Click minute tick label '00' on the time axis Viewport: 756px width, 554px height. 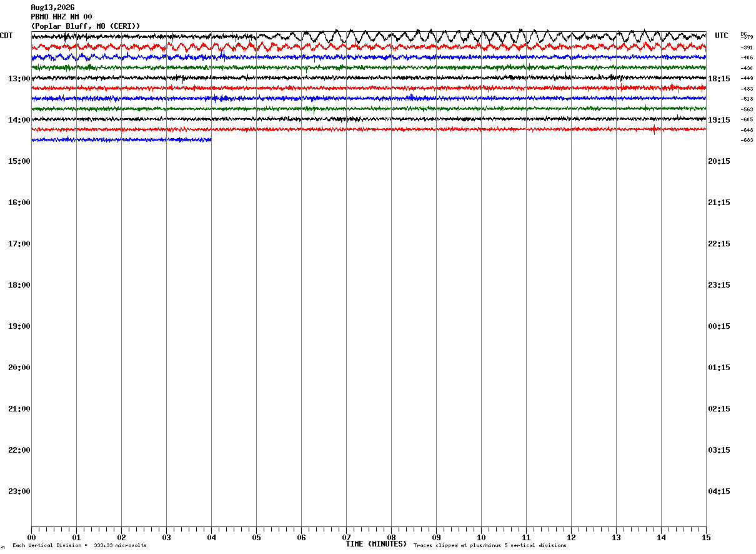pyautogui.click(x=31, y=538)
